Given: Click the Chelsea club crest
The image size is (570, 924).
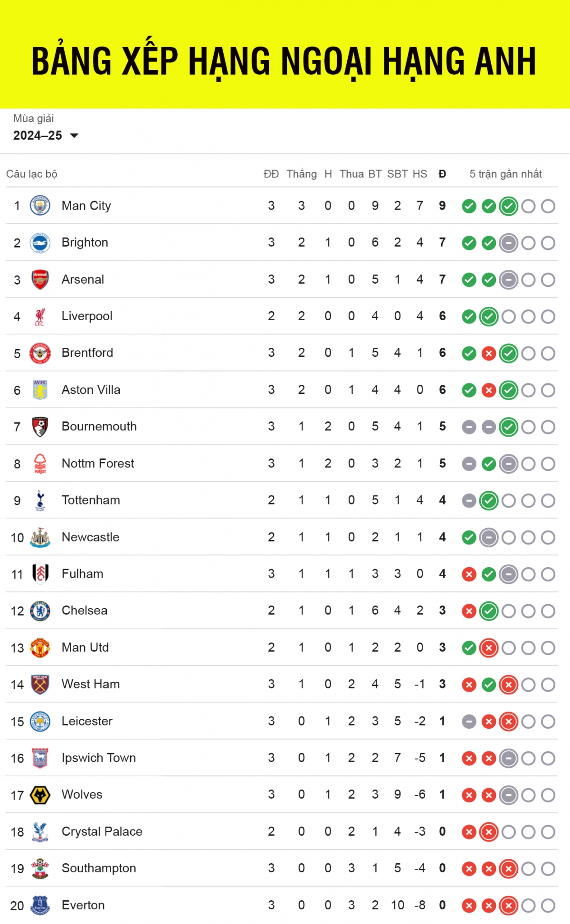Looking at the screenshot, I should pos(40,611).
